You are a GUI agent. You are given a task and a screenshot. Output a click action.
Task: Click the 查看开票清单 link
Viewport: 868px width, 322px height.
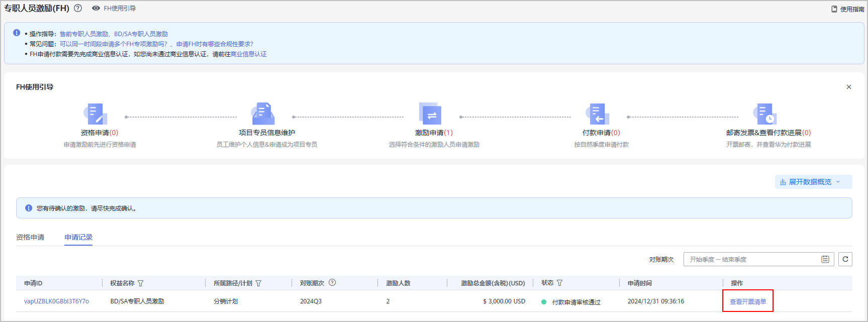[x=747, y=302]
